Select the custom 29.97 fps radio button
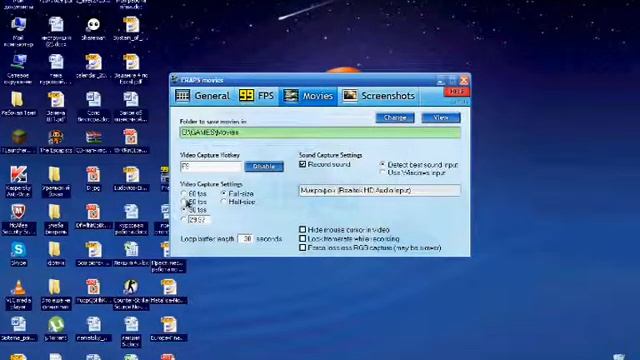This screenshot has width=640, height=360. (x=184, y=220)
